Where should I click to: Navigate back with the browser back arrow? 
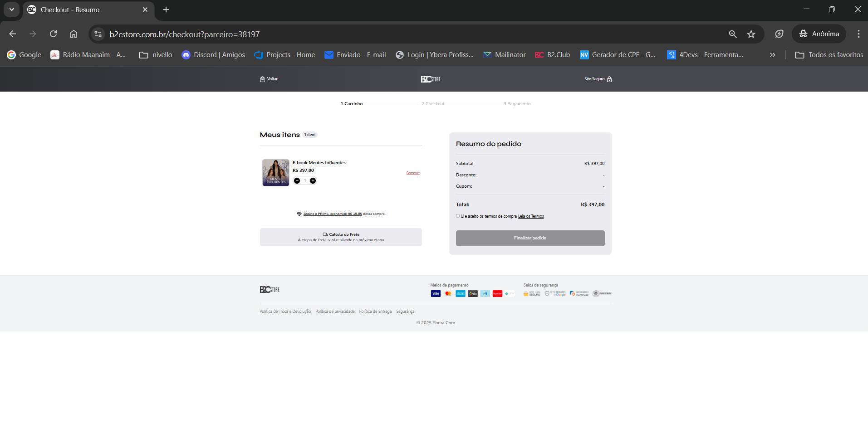tap(13, 34)
